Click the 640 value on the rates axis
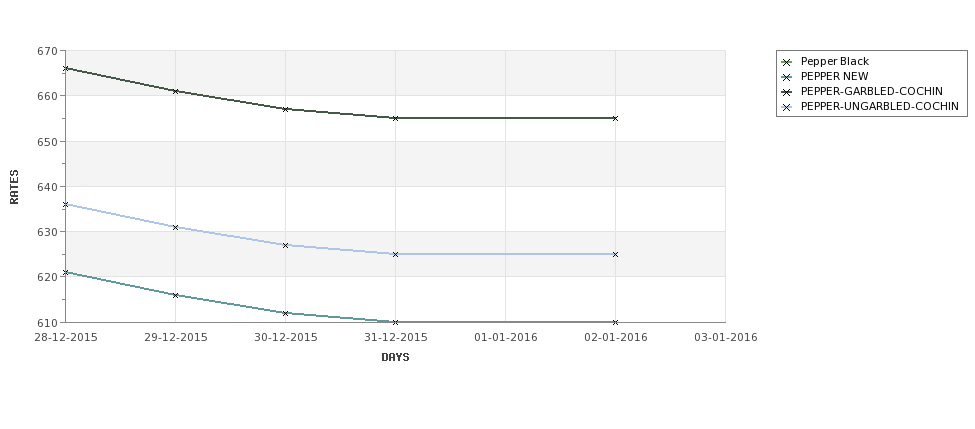 pyautogui.click(x=47, y=187)
